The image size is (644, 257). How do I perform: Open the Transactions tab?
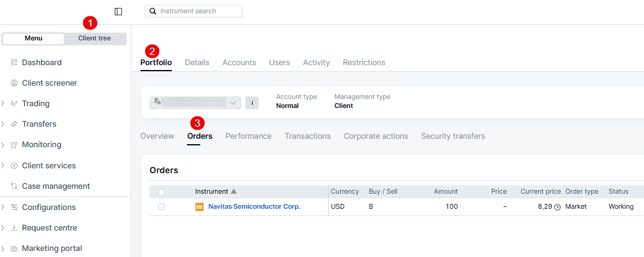[308, 136]
